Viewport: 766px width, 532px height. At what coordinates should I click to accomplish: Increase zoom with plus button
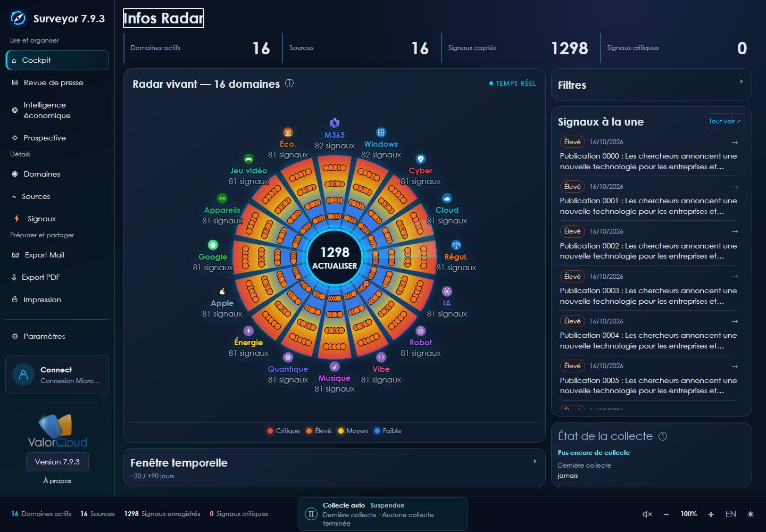tap(711, 514)
